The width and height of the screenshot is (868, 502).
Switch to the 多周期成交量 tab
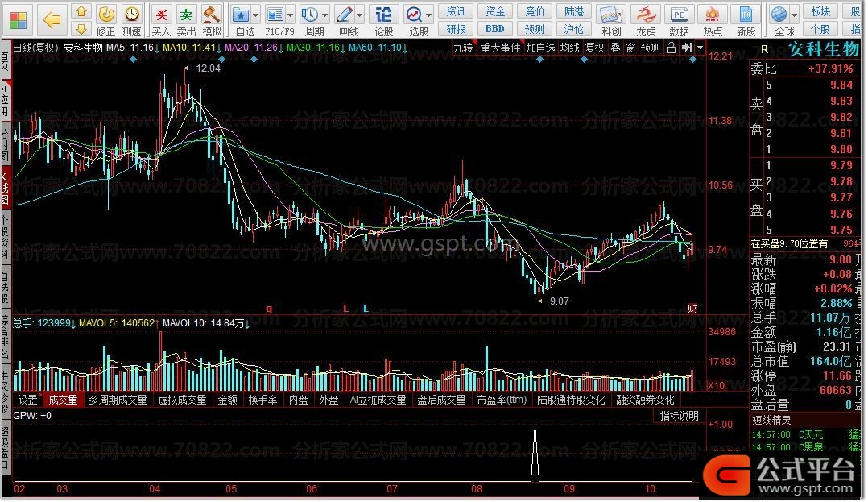point(118,400)
